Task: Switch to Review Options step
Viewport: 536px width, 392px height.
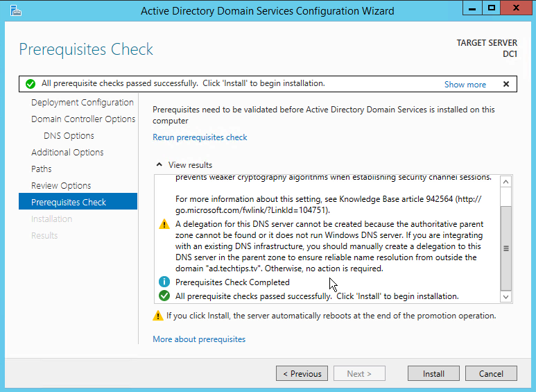Action: click(x=61, y=186)
